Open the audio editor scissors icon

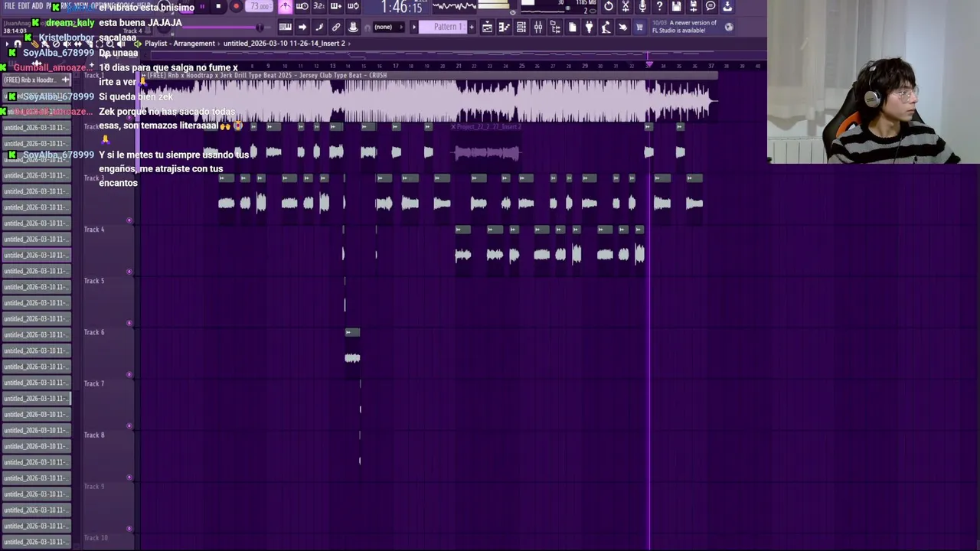[626, 6]
